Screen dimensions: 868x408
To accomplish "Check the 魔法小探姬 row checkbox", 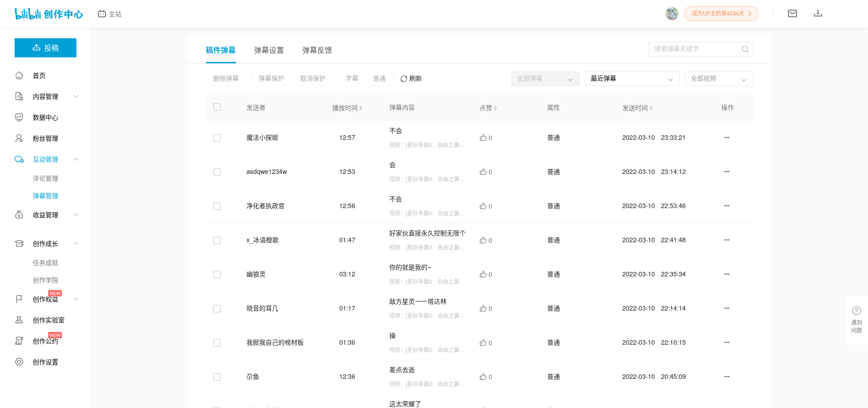I will [x=217, y=138].
